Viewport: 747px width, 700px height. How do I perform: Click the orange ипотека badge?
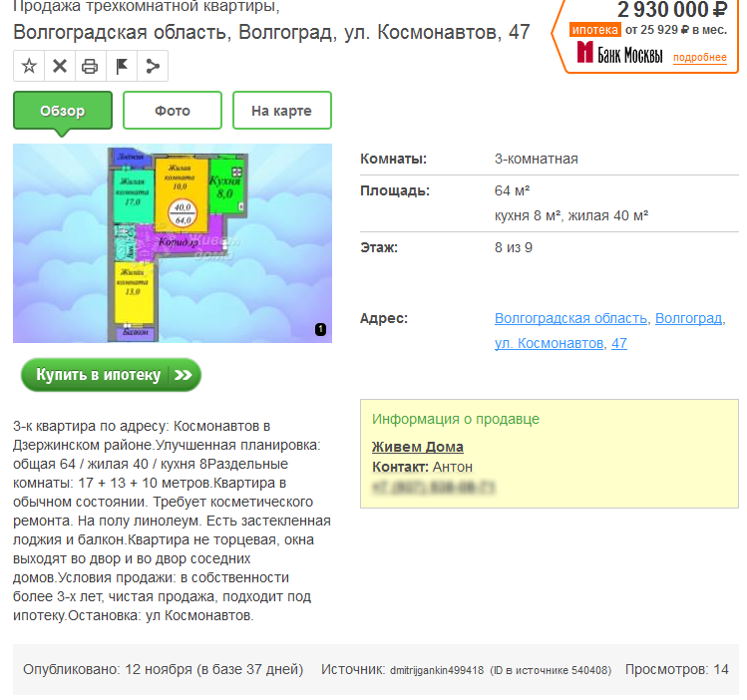[x=594, y=30]
